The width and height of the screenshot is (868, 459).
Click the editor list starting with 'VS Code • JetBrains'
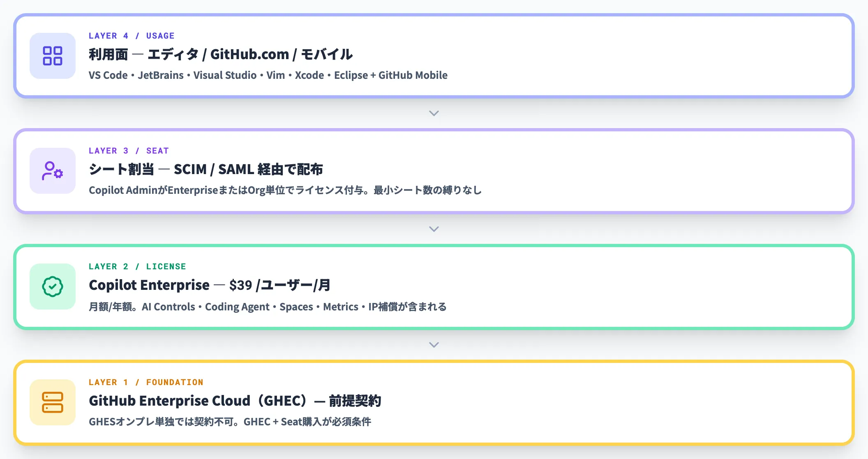268,75
